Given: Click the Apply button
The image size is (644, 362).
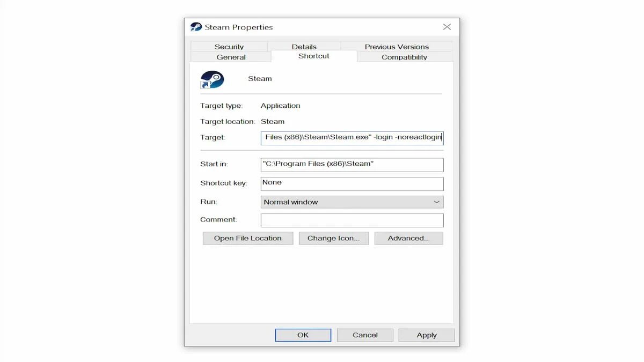Looking at the screenshot, I should tap(427, 335).
